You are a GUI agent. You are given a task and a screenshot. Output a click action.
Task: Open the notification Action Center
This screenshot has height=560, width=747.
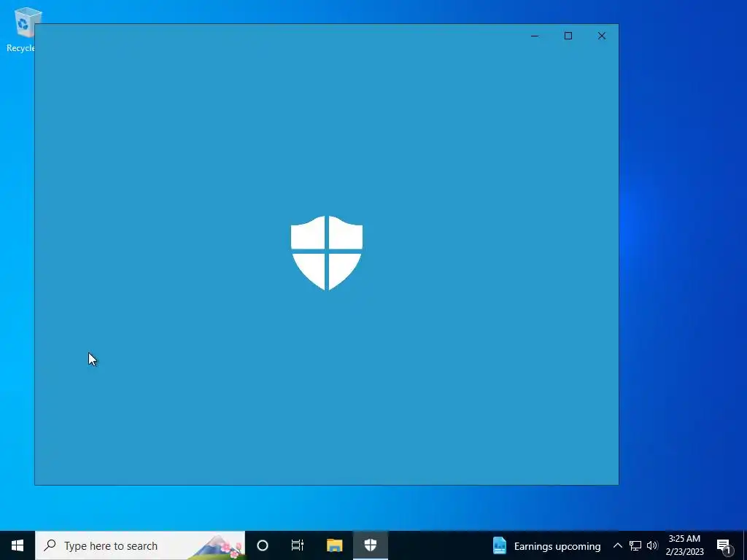pos(724,545)
